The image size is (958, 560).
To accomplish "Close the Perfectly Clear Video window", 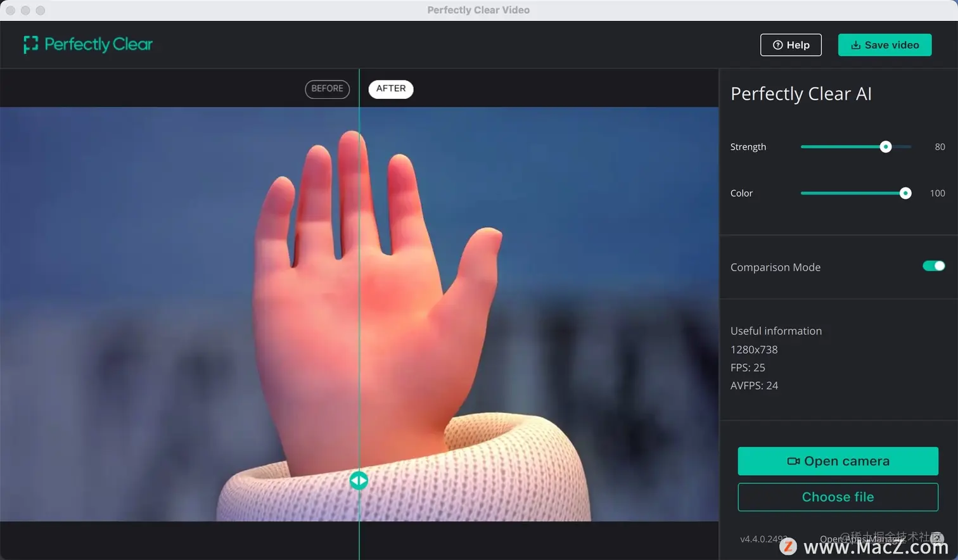I will click(x=10, y=10).
